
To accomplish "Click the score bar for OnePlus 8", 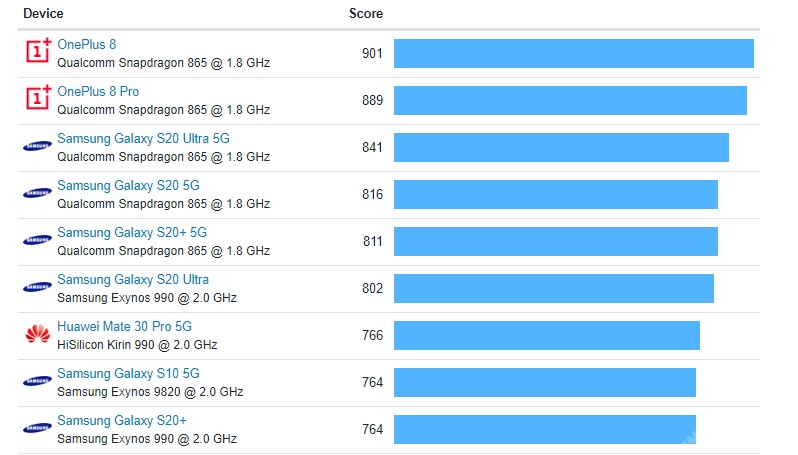I will tap(573, 54).
